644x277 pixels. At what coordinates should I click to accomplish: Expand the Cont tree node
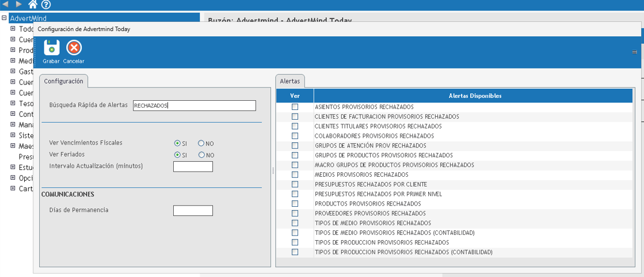(x=13, y=113)
